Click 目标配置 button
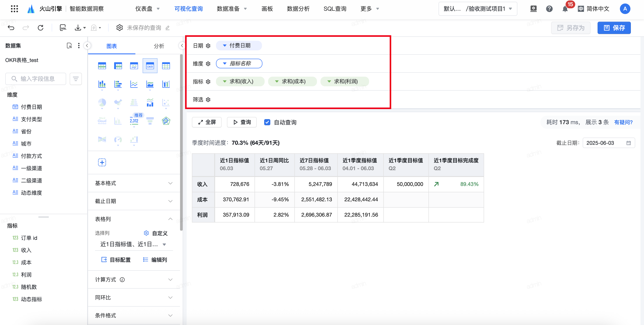The width and height of the screenshot is (644, 325). point(116,260)
